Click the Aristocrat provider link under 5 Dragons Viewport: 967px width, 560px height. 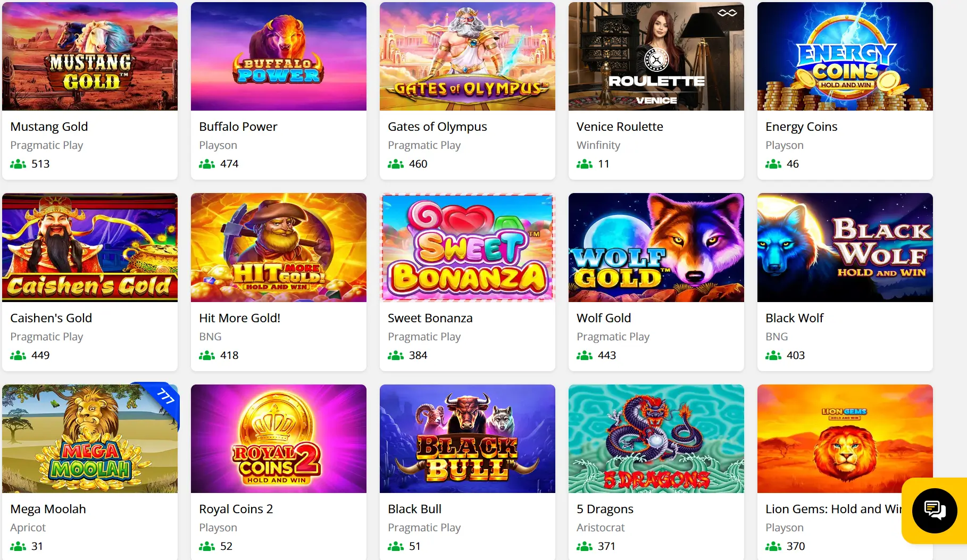point(600,528)
